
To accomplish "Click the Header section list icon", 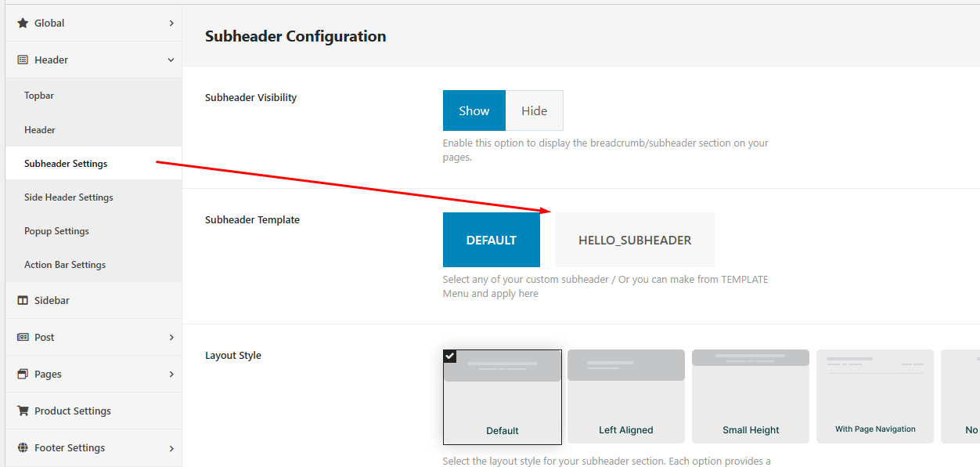I will pyautogui.click(x=23, y=60).
